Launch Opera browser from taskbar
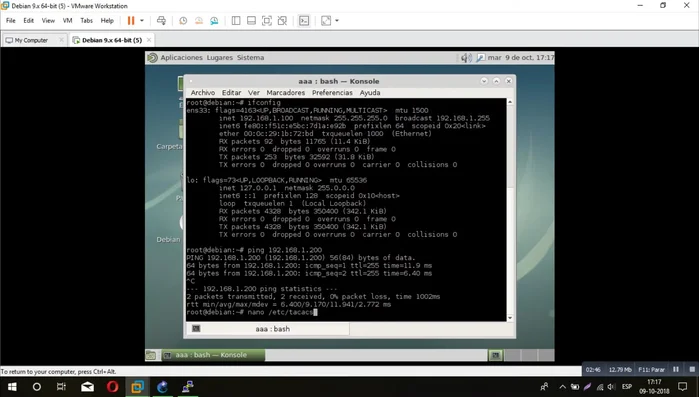Screen dimensions: 699x397 tap(112, 387)
